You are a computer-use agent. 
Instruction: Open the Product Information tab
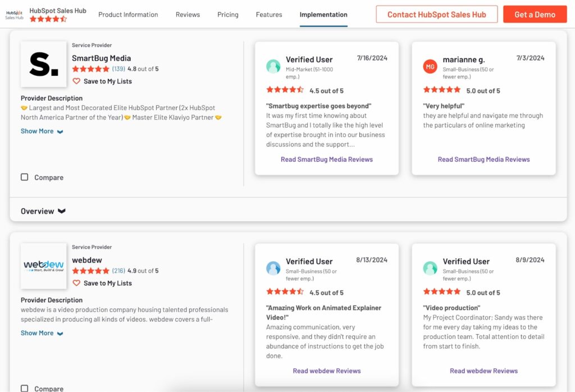128,15
